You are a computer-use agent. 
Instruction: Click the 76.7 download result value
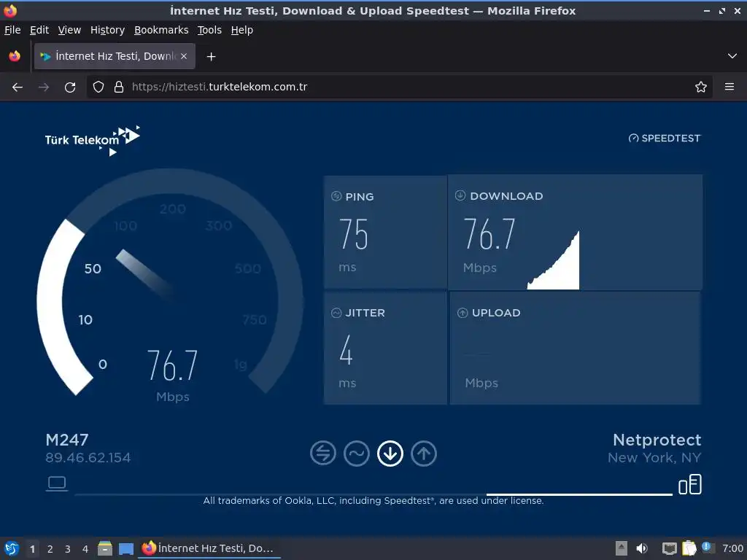click(x=489, y=234)
